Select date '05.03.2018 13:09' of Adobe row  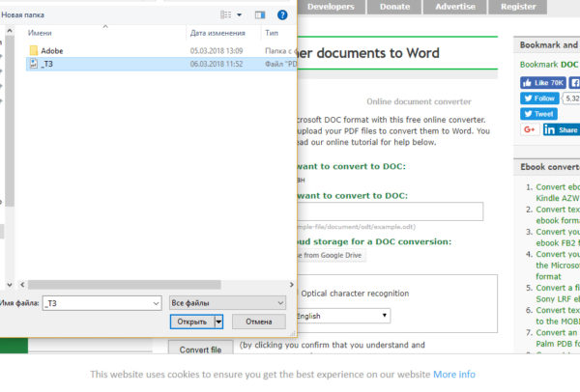click(217, 50)
